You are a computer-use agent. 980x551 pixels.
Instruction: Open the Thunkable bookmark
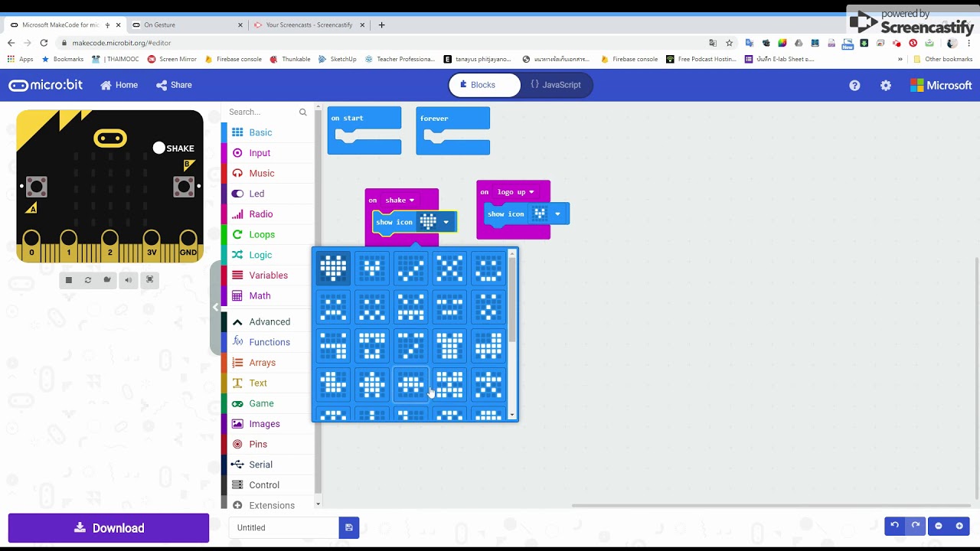pyautogui.click(x=289, y=59)
